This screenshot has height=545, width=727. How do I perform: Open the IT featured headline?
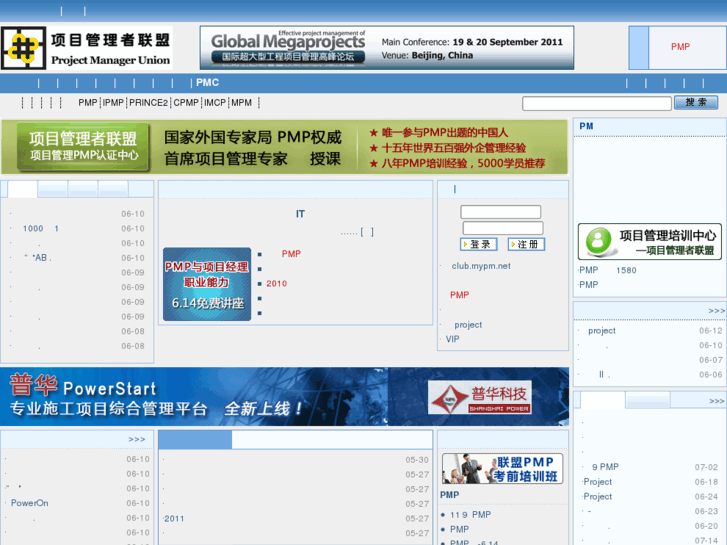click(x=300, y=214)
